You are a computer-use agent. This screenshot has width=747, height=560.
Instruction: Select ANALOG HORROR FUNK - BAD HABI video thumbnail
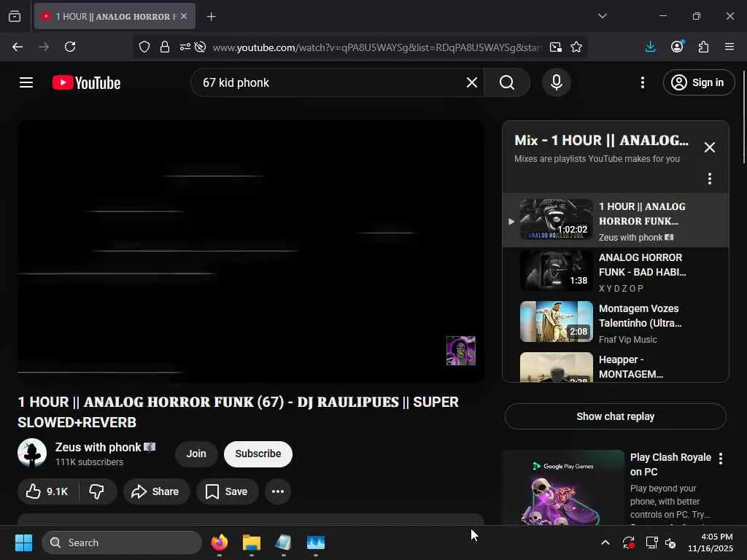556,271
